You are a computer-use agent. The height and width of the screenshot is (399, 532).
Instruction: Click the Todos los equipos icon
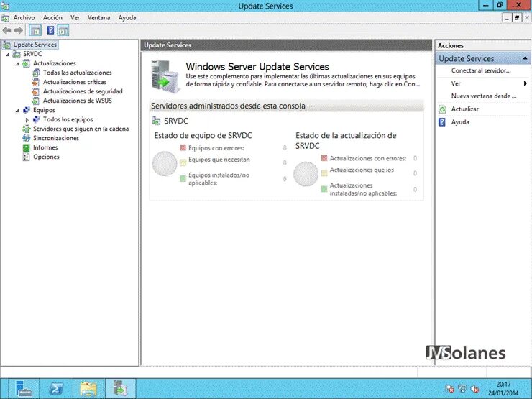click(x=36, y=119)
